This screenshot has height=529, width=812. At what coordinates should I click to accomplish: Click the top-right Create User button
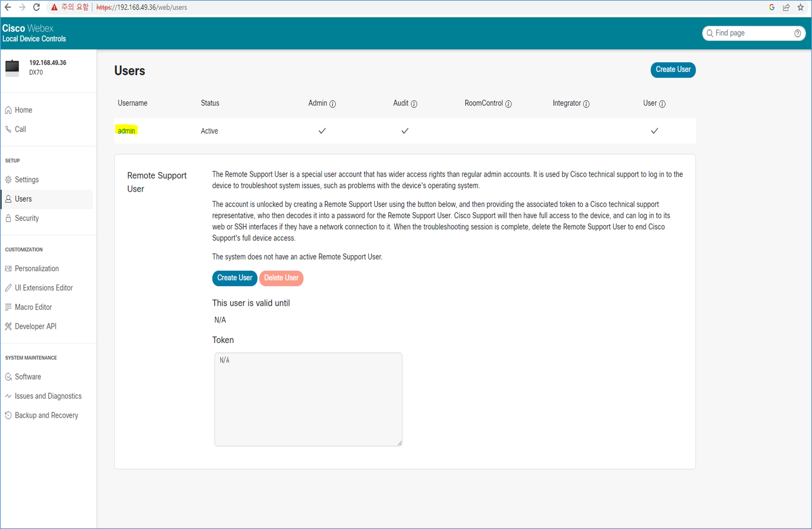pyautogui.click(x=673, y=70)
